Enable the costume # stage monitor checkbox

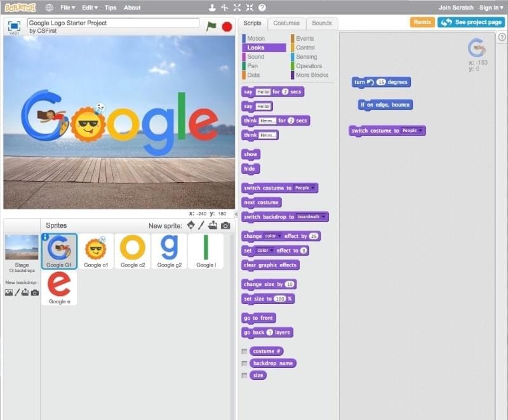coord(244,351)
